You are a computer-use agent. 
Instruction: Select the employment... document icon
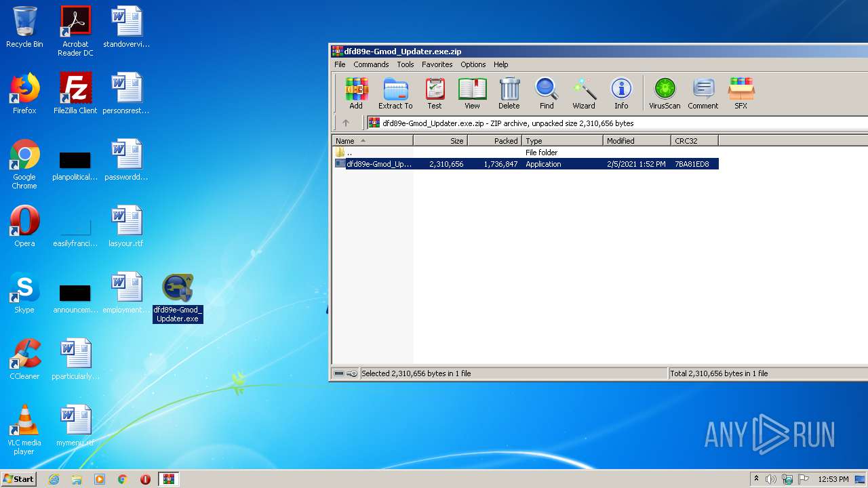tap(126, 293)
